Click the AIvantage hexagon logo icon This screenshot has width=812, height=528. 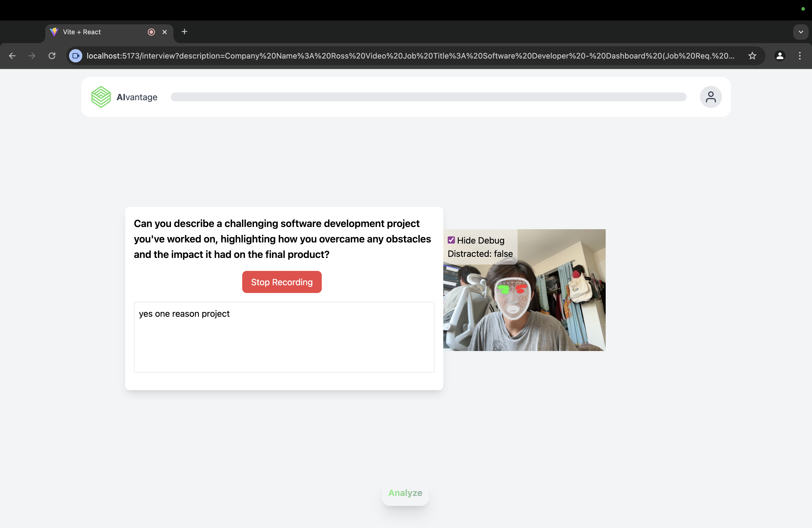(x=101, y=97)
